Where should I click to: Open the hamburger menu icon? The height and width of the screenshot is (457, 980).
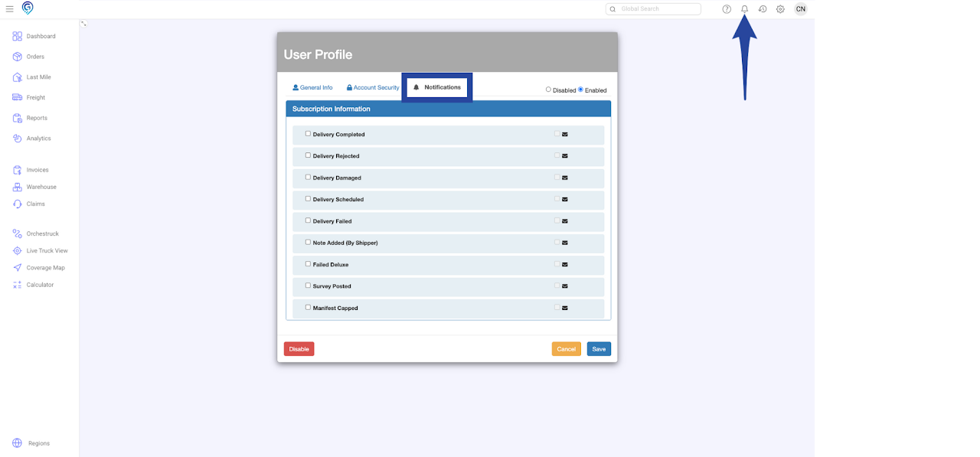[9, 9]
